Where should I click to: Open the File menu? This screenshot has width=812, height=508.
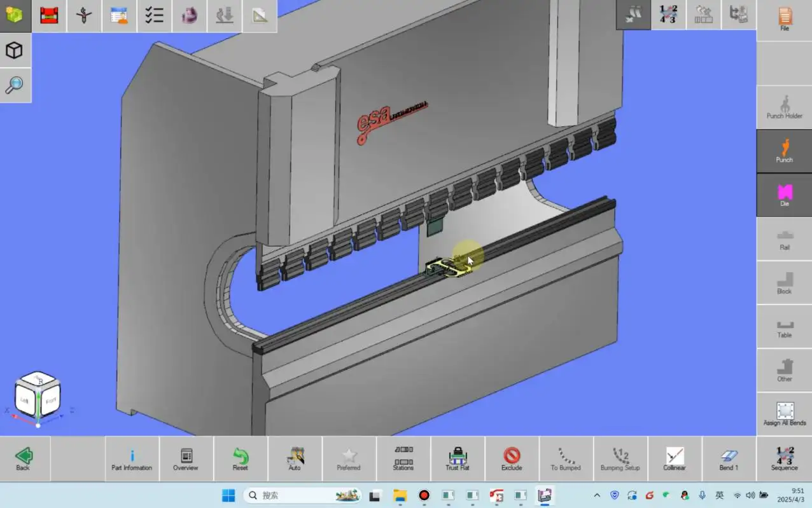click(784, 19)
